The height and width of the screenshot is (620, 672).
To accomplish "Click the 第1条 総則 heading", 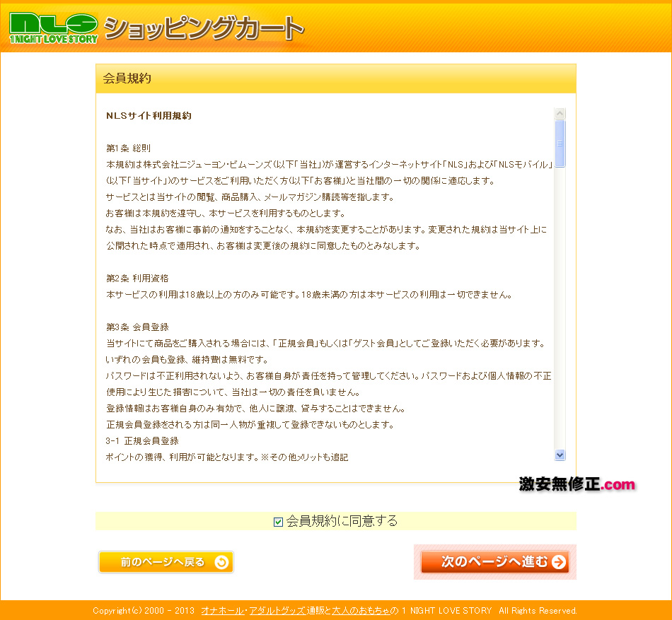I will 128,148.
